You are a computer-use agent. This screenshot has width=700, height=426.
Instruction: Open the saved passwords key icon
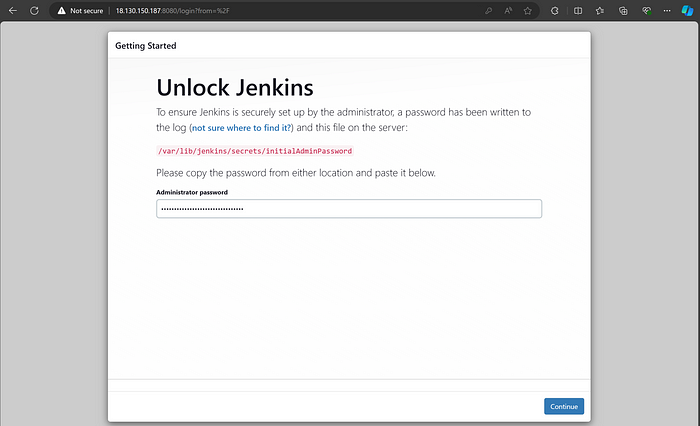pyautogui.click(x=488, y=11)
